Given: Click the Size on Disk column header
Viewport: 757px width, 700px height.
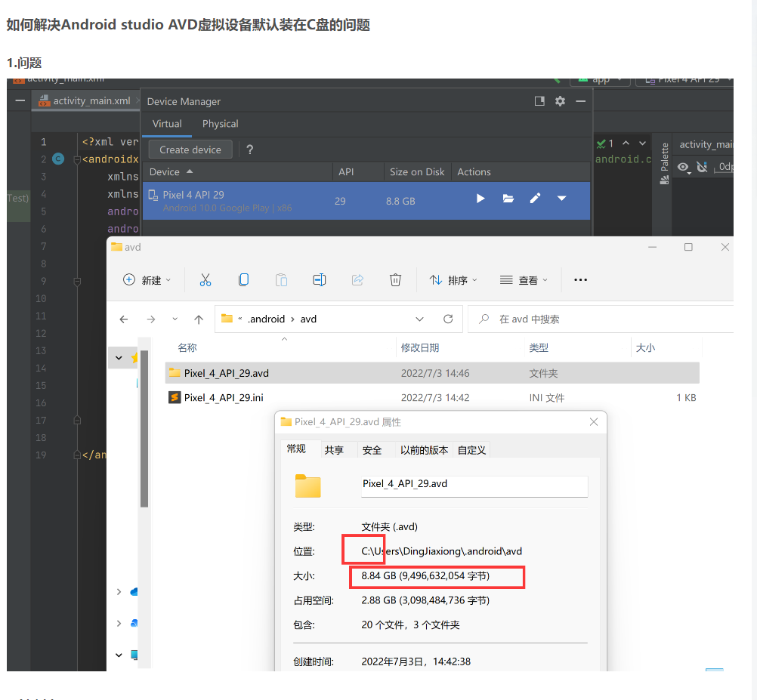Looking at the screenshot, I should coord(417,171).
